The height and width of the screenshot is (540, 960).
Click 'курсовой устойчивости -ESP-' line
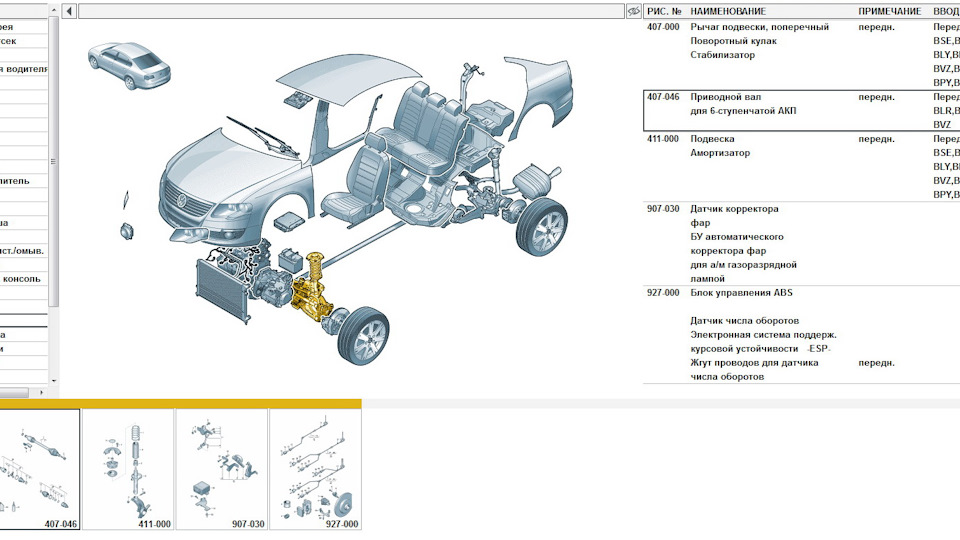tap(760, 349)
